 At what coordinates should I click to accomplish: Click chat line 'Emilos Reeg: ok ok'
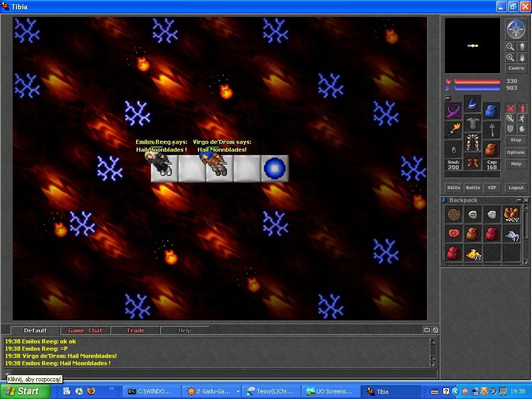pos(41,341)
